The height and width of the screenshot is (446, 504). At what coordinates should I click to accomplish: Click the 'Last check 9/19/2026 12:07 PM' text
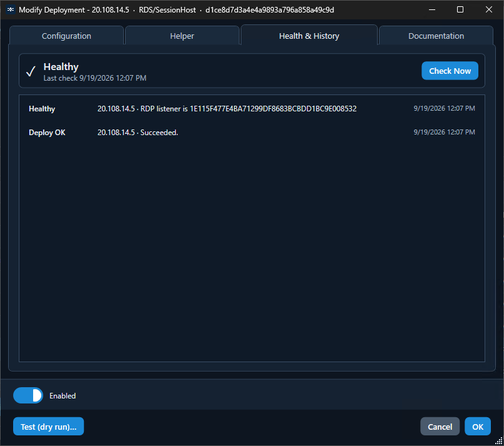point(95,78)
